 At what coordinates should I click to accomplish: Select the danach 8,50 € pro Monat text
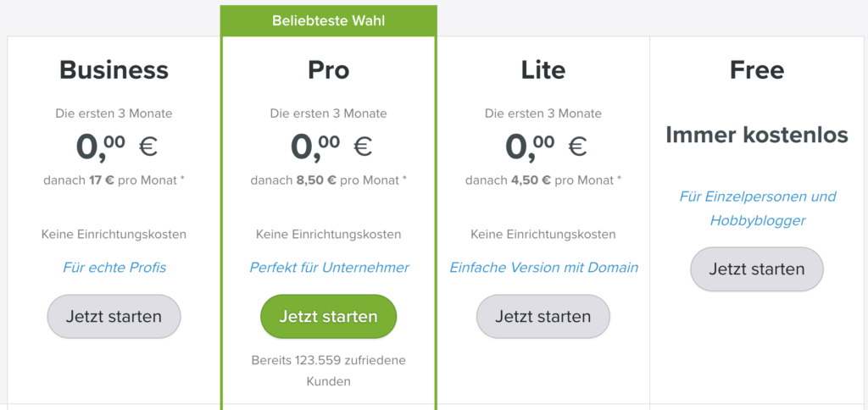(328, 180)
